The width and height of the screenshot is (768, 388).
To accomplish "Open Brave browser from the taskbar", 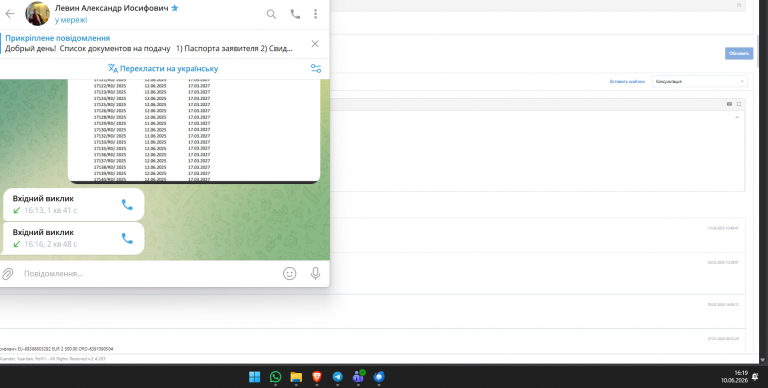I will pyautogui.click(x=317, y=377).
